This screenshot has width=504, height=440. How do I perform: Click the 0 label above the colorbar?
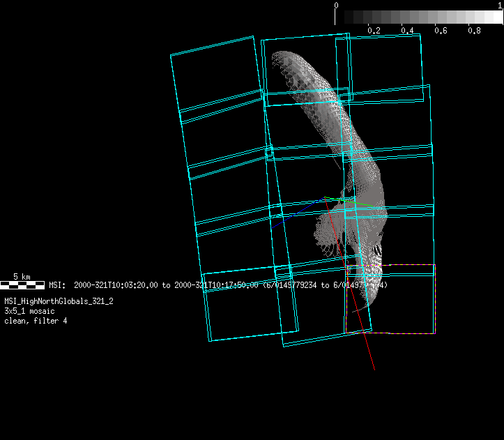337,5
